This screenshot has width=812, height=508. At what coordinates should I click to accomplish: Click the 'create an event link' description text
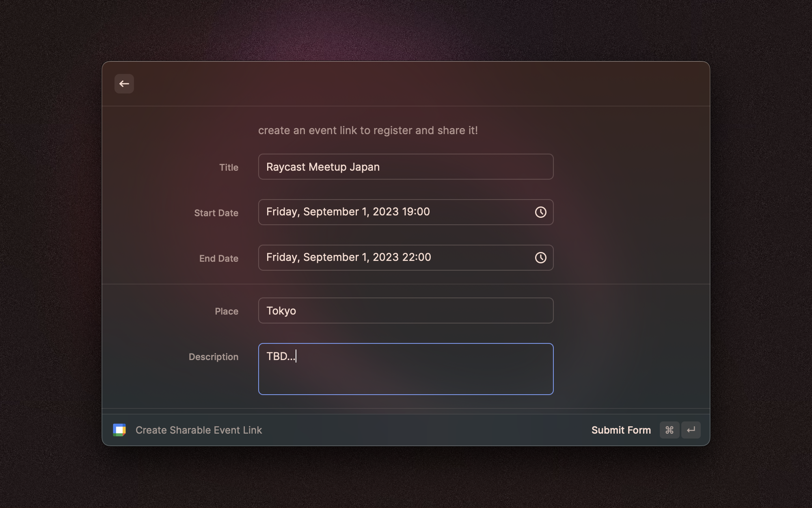coord(368,130)
